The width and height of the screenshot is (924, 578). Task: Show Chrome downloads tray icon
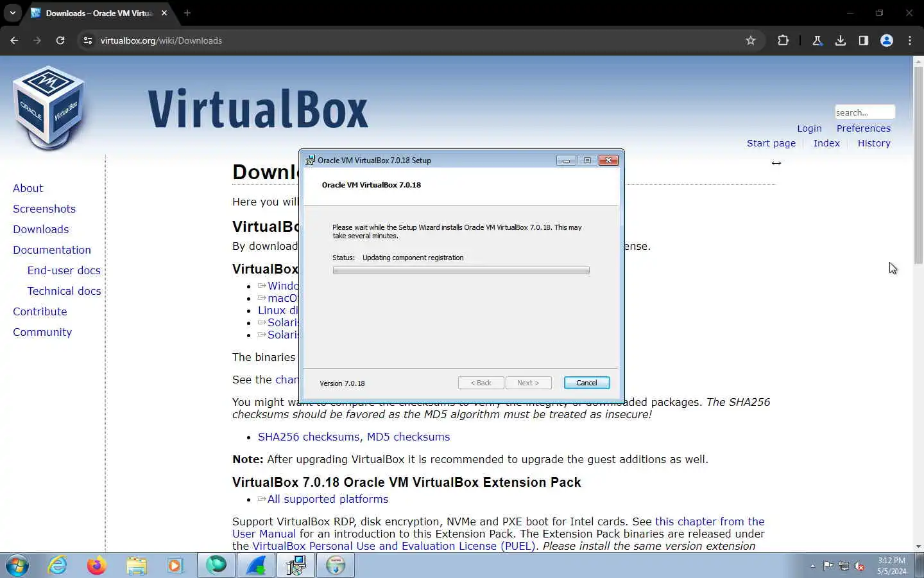(841, 40)
